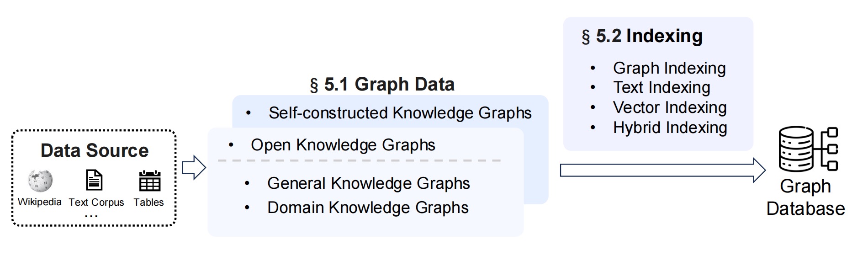Select Text Indexing bullet
The width and height of the screenshot is (868, 256).
tap(662, 87)
